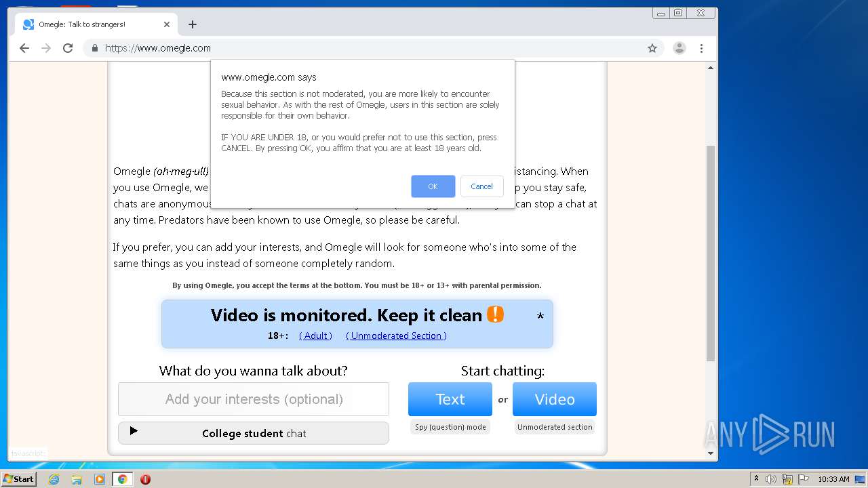This screenshot has width=868, height=488.
Task: Click the Action Center flag icon
Action: click(x=804, y=479)
